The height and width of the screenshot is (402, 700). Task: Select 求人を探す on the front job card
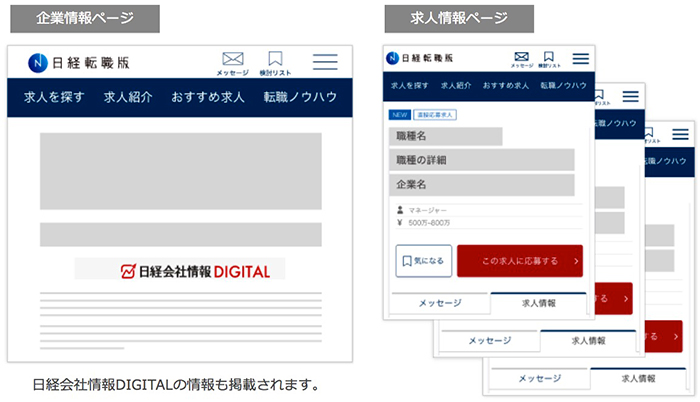[x=409, y=85]
